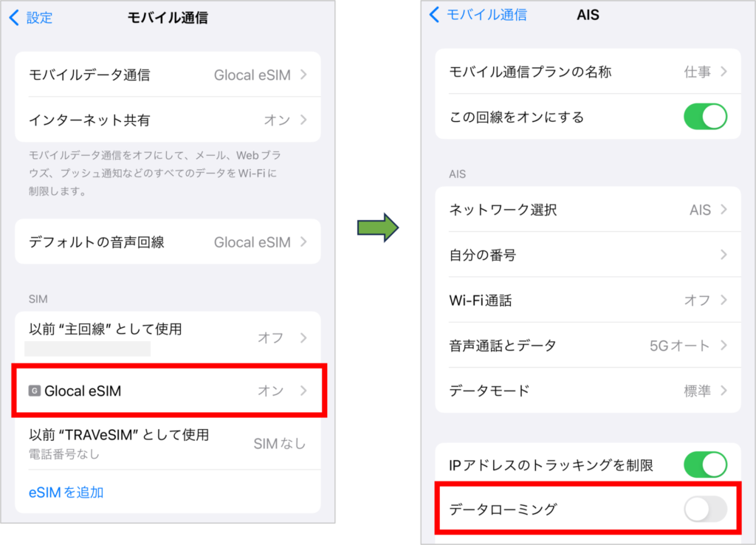
Task: Open the デフォルトの音声回線 selection
Action: pyautogui.click(x=168, y=241)
